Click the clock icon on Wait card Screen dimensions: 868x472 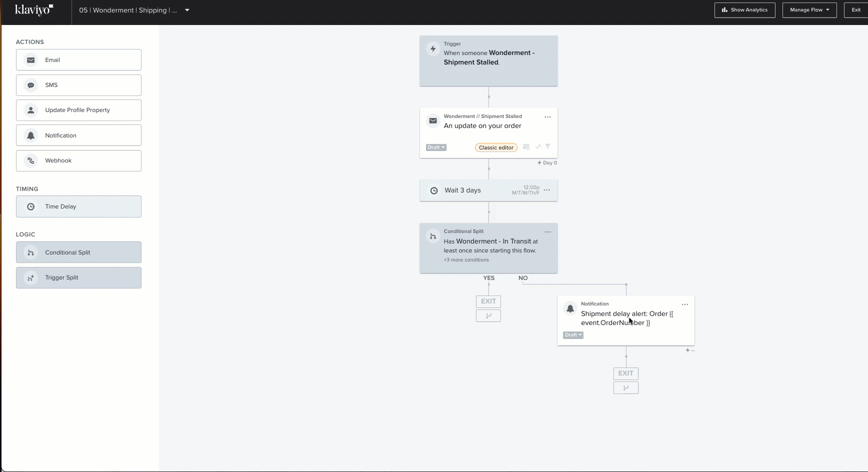[434, 190]
